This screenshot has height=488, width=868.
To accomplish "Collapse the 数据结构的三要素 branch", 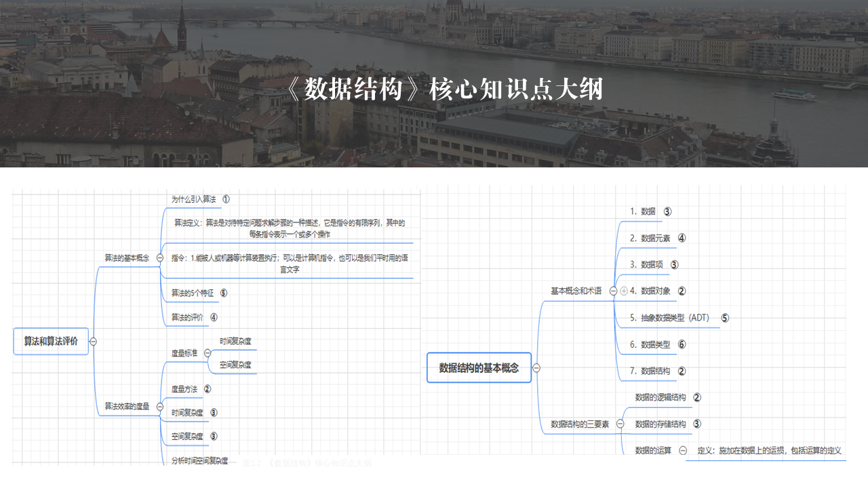I will (620, 424).
